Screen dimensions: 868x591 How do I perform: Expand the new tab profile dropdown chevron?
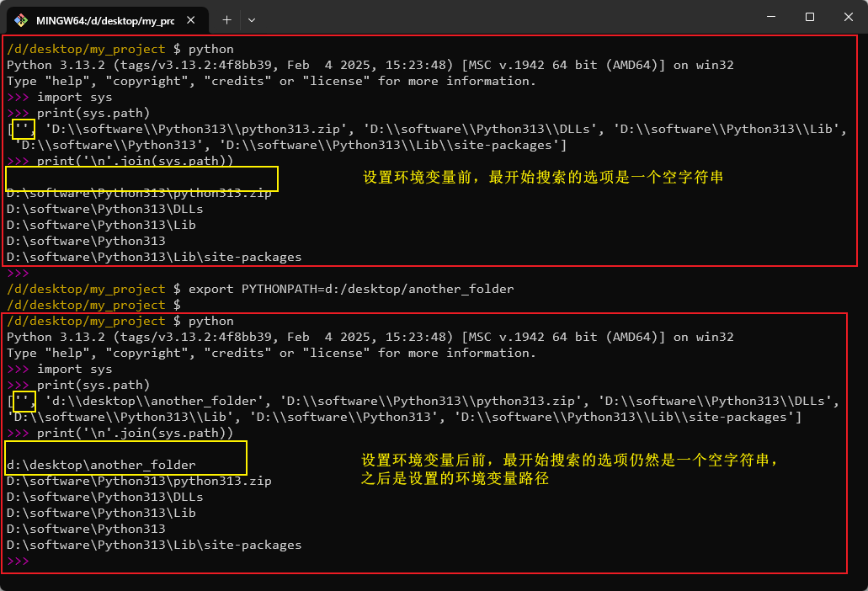point(251,19)
